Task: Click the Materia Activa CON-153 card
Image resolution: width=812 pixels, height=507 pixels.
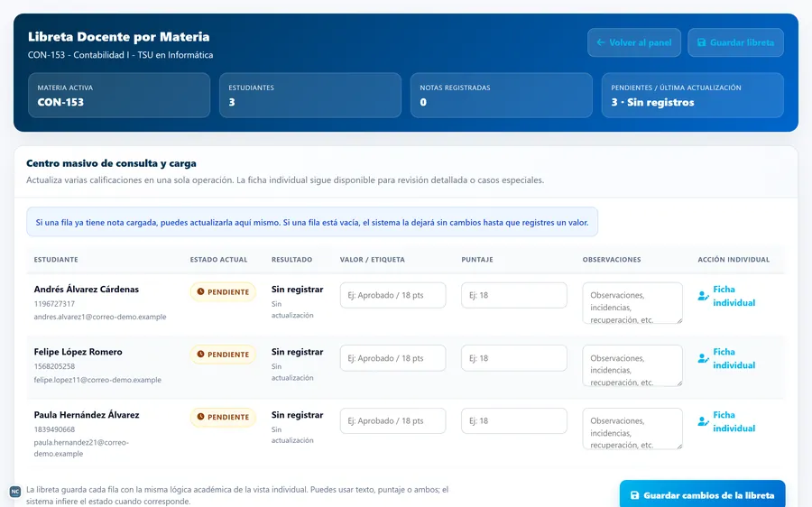Action: click(119, 96)
